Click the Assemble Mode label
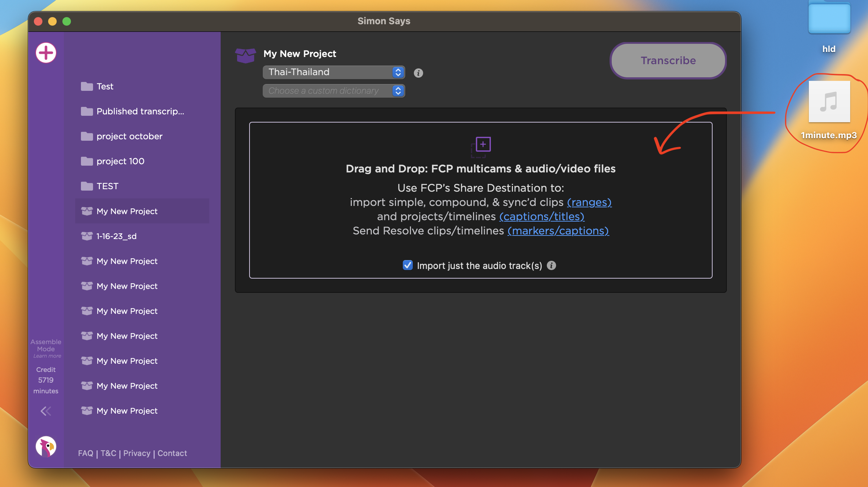The height and width of the screenshot is (487, 868). (x=46, y=345)
